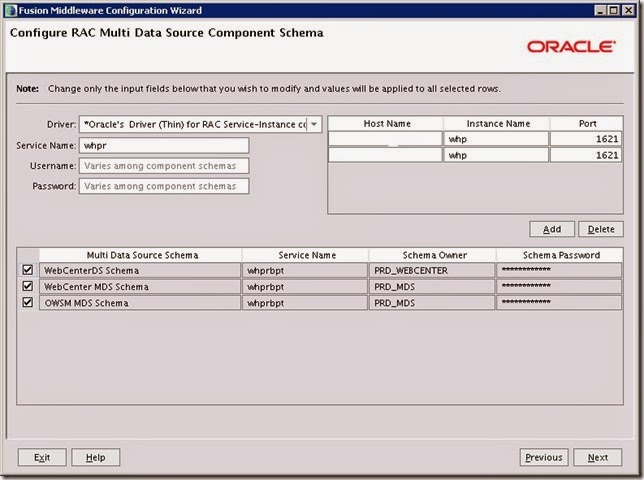Click OWSM MDS row's PRD_MDS owner cell
Viewport: 644px width, 480px height.
click(x=432, y=303)
